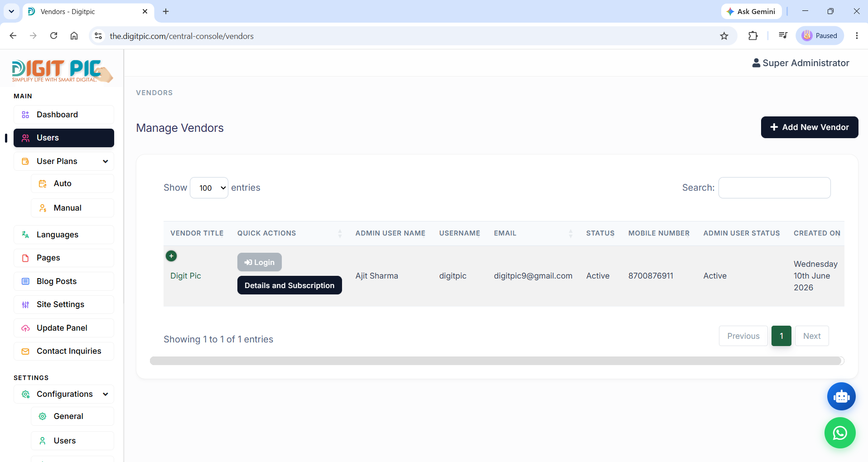Click the Manual plan person icon
The width and height of the screenshot is (868, 462).
pyautogui.click(x=43, y=208)
